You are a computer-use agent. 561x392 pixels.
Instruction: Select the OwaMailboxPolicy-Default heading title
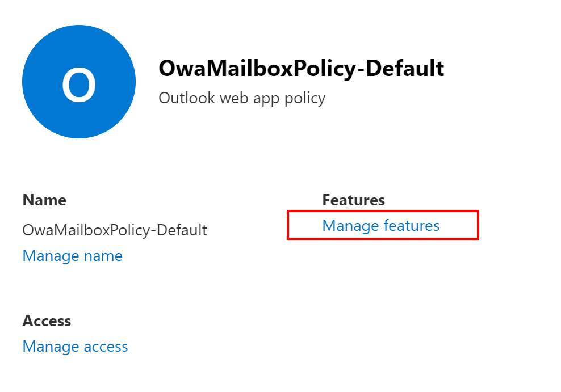[x=301, y=69]
